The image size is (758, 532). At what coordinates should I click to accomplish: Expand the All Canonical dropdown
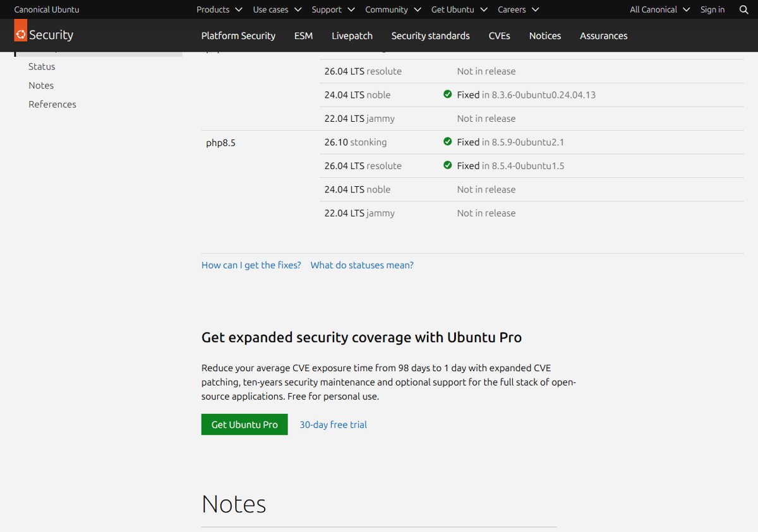pos(659,9)
